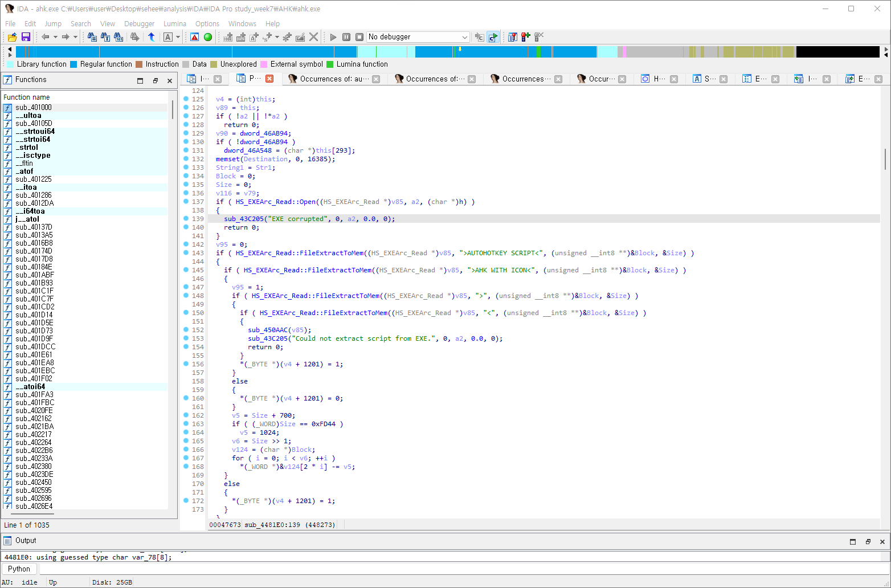Image resolution: width=891 pixels, height=588 pixels.
Task: Convert to code with the CODE icon
Action: click(228, 37)
